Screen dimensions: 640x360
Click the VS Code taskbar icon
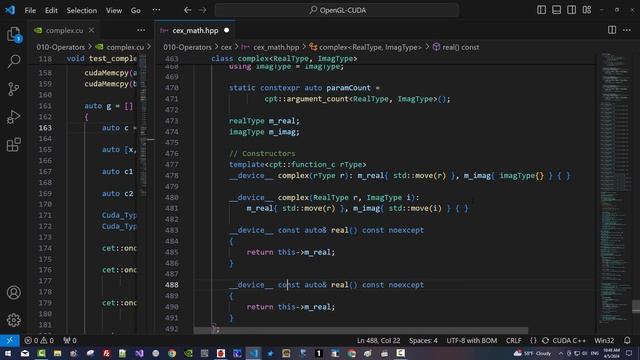[x=253, y=353]
